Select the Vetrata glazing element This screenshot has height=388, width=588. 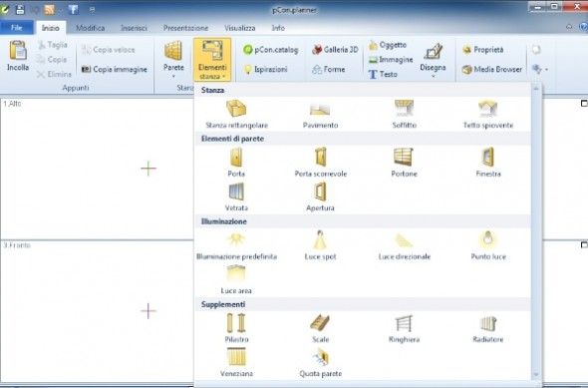[236, 196]
